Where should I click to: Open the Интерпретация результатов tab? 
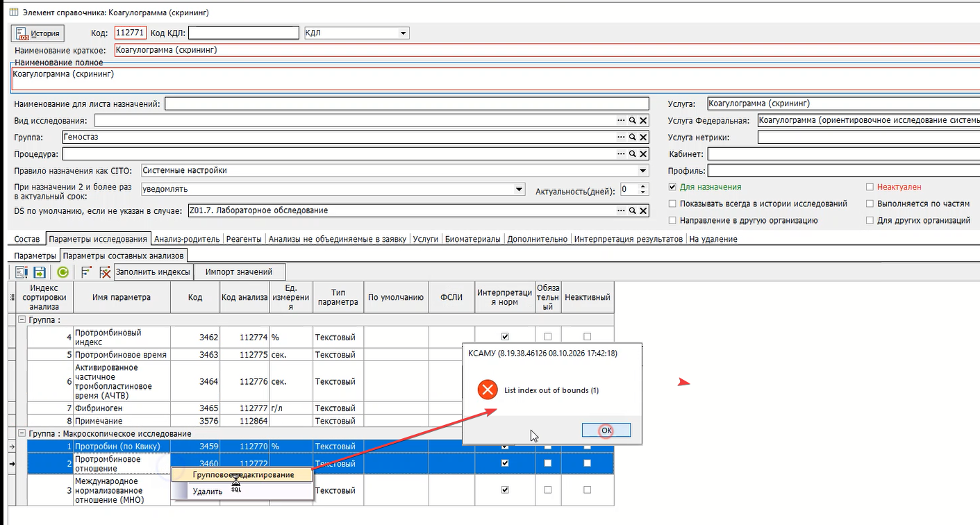(629, 239)
